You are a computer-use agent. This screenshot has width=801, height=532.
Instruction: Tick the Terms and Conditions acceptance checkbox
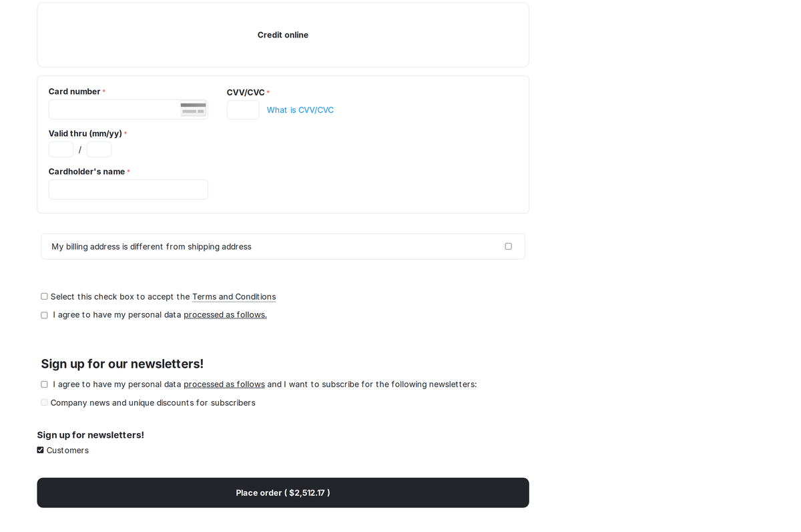pos(44,296)
